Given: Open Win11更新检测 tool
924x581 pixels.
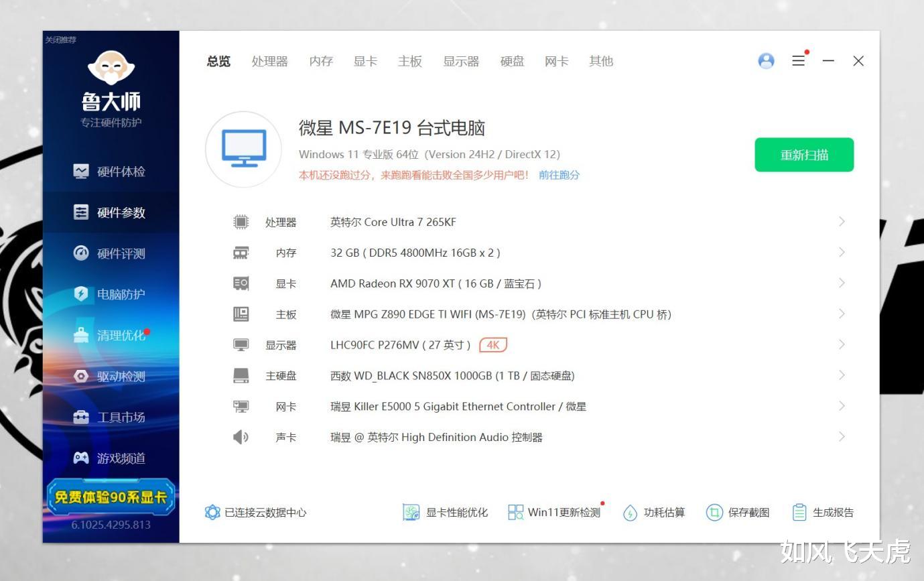Looking at the screenshot, I should click(x=554, y=513).
